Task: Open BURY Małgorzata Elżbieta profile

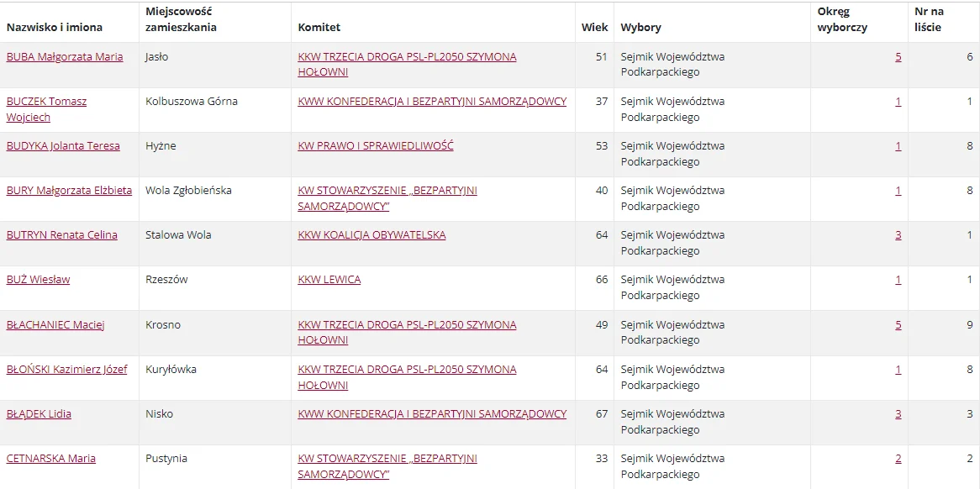Action: point(69,191)
